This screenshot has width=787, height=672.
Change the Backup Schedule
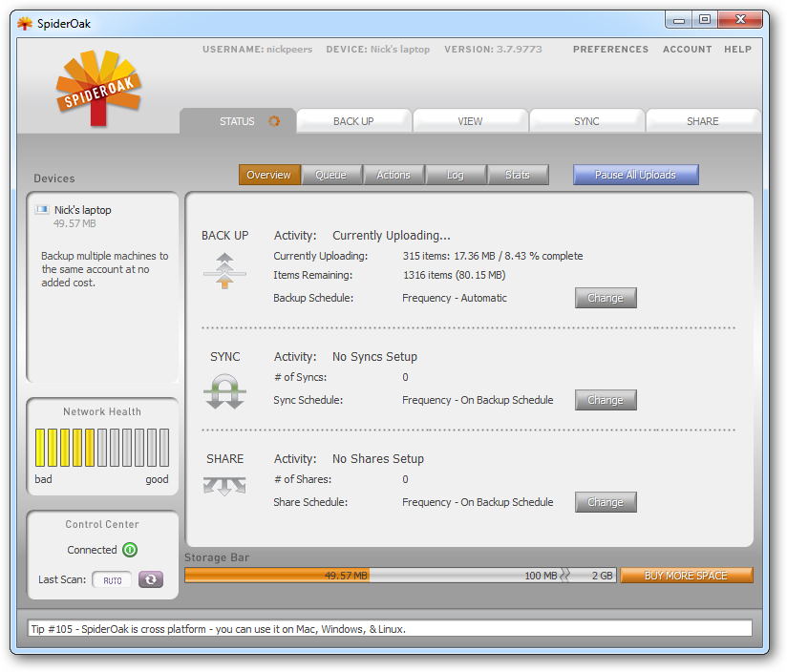[x=606, y=298]
